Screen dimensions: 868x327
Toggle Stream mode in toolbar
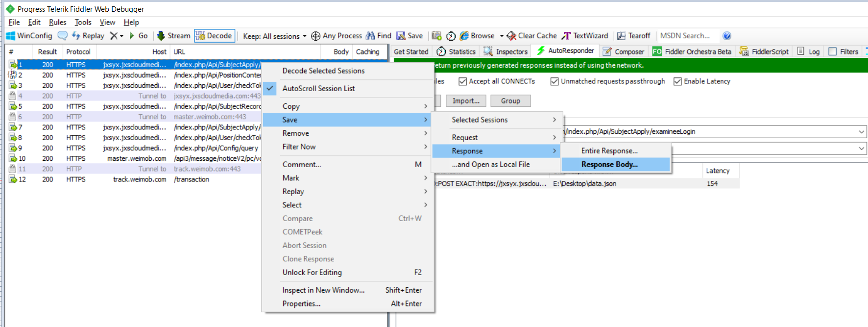173,36
